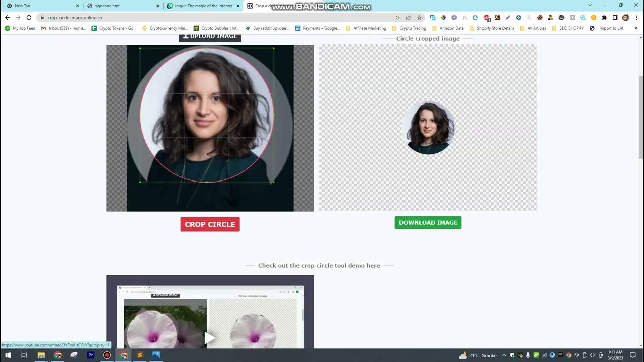Click the circular cropped portrait preview
The width and height of the screenshot is (644, 362).
pos(428,128)
